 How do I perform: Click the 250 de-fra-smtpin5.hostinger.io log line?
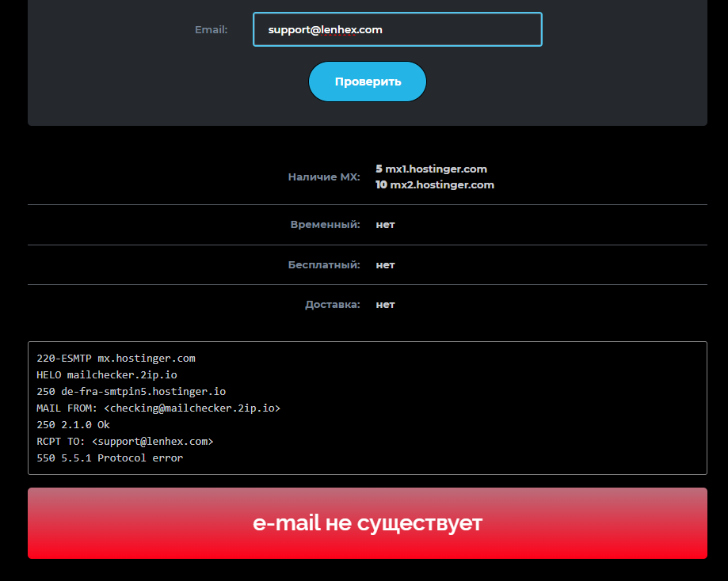click(131, 392)
